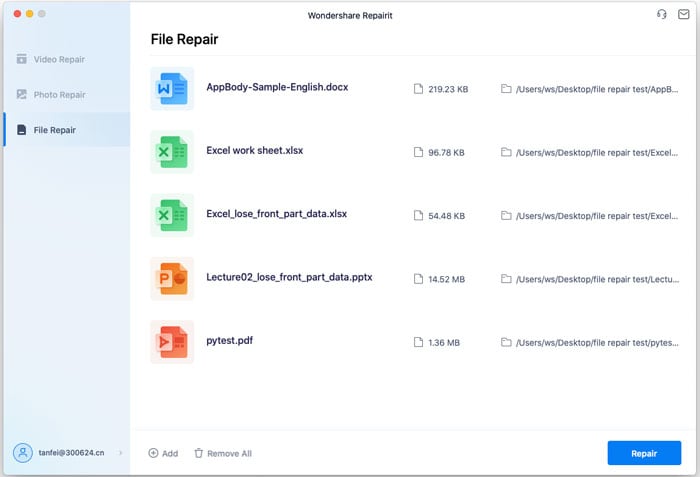This screenshot has width=700, height=477.
Task: Click folder icon for Lecture02 file path
Action: pos(506,279)
